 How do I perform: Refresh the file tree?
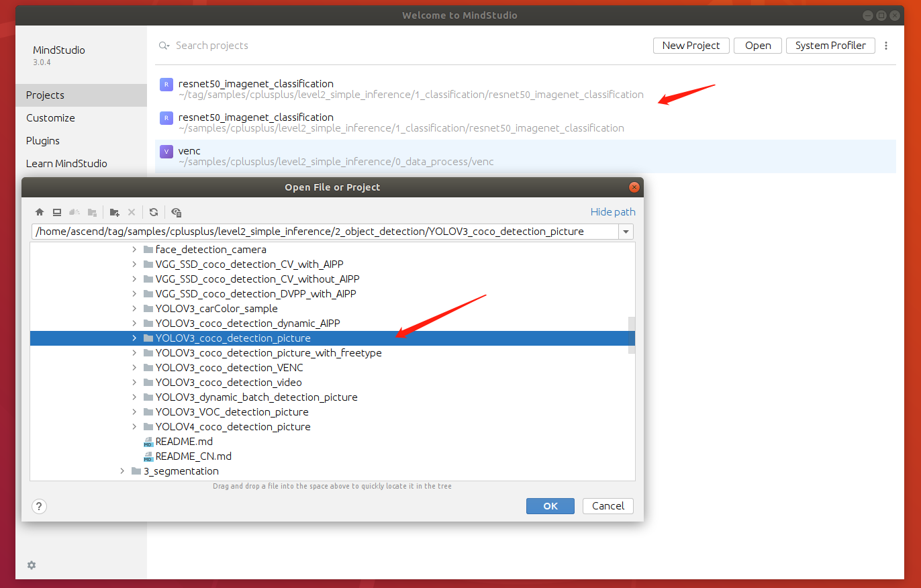pos(154,212)
